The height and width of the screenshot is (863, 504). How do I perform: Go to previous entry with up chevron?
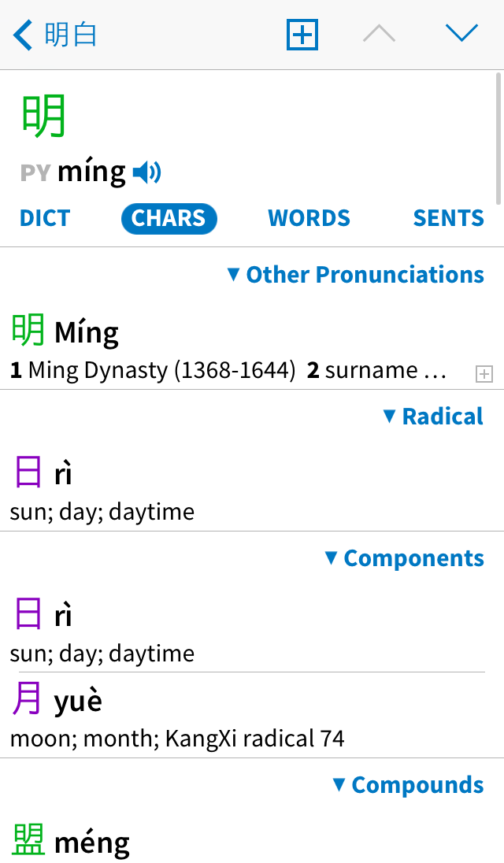point(379,33)
